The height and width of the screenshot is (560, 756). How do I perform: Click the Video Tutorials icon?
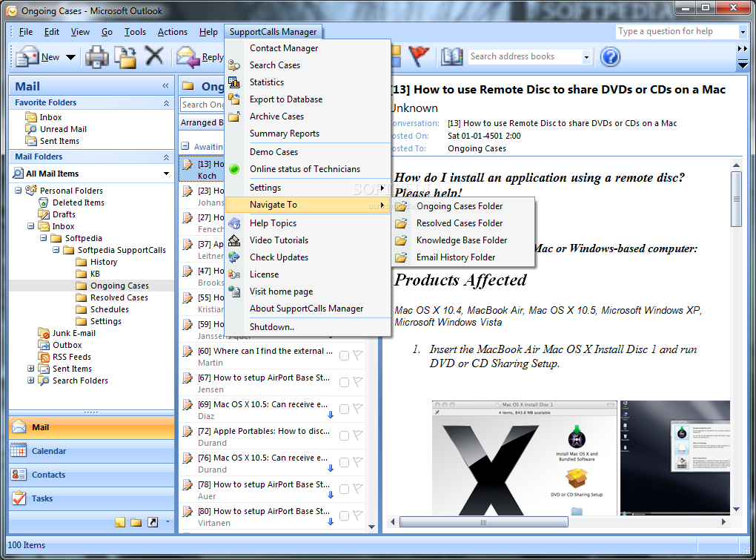[x=234, y=240]
